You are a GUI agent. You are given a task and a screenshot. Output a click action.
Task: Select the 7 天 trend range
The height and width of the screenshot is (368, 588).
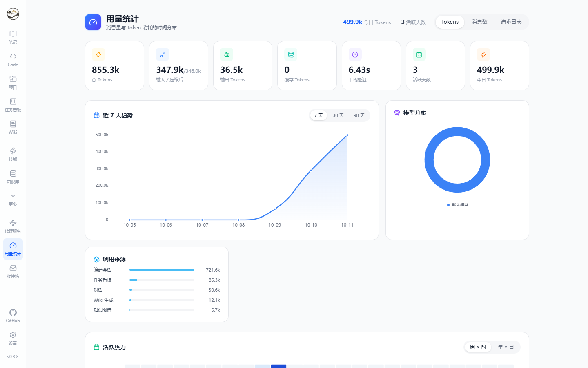coord(318,115)
